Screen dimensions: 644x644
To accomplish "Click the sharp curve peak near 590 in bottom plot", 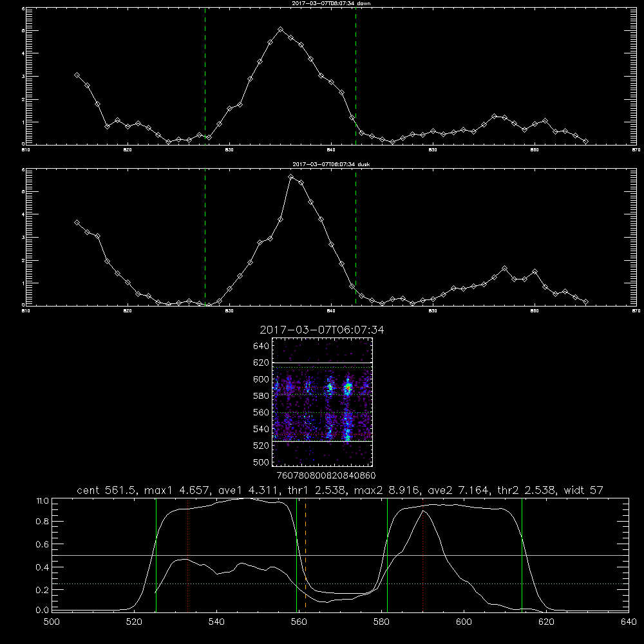I will tap(422, 511).
